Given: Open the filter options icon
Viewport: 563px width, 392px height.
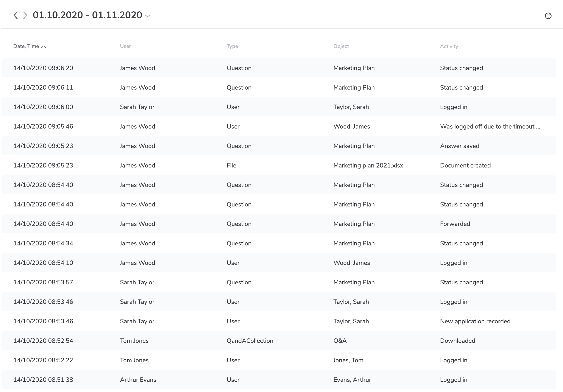Looking at the screenshot, I should [548, 15].
